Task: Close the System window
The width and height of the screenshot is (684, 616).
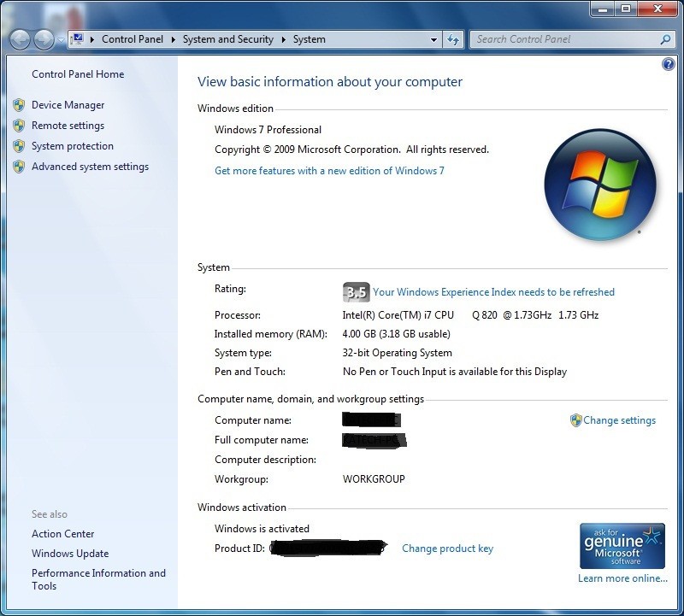Action: [x=657, y=9]
